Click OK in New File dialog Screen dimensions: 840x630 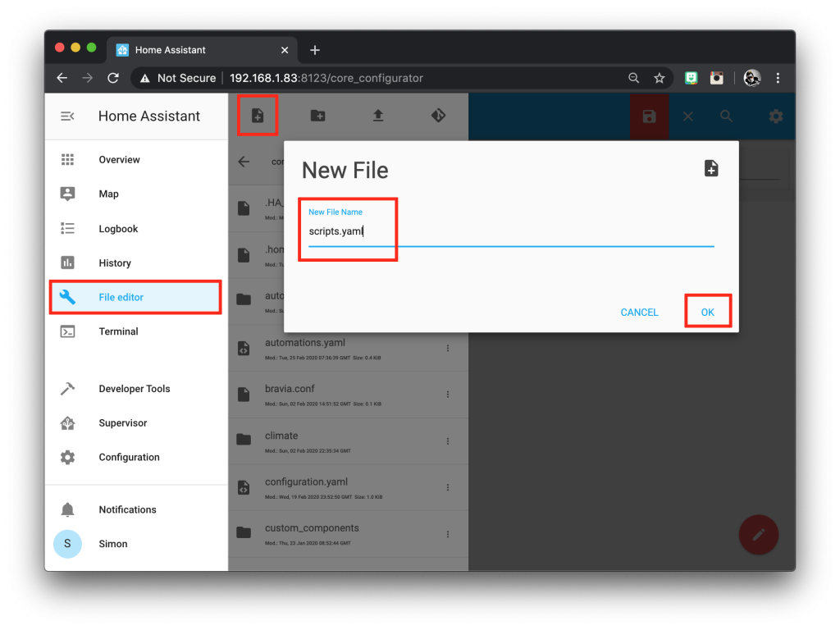coord(708,312)
